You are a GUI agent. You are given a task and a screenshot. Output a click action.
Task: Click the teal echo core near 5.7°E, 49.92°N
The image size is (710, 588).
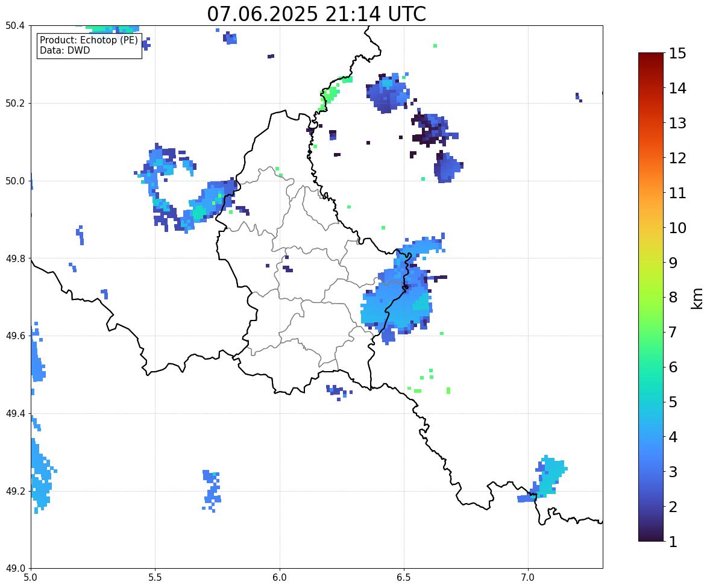tap(199, 211)
